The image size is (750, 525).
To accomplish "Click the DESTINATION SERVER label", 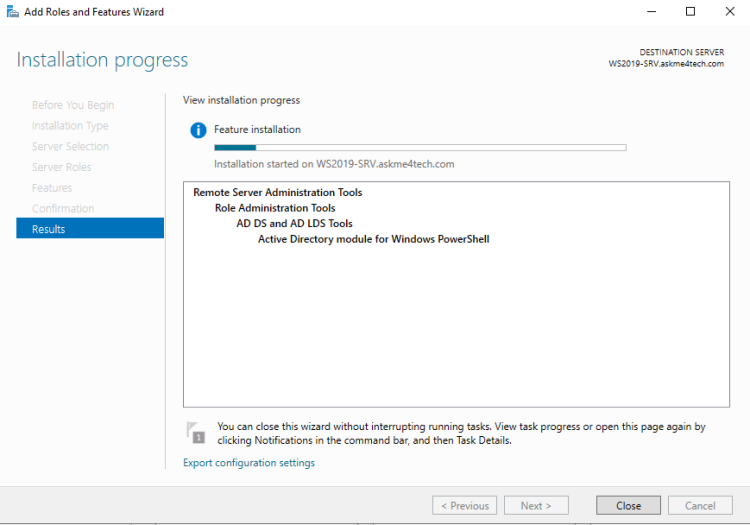I will pos(682,52).
